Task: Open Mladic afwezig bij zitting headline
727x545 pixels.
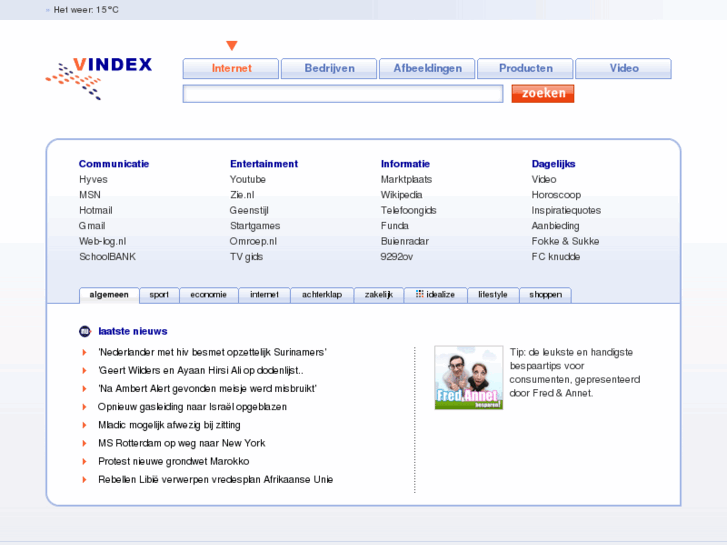Action: [x=169, y=425]
